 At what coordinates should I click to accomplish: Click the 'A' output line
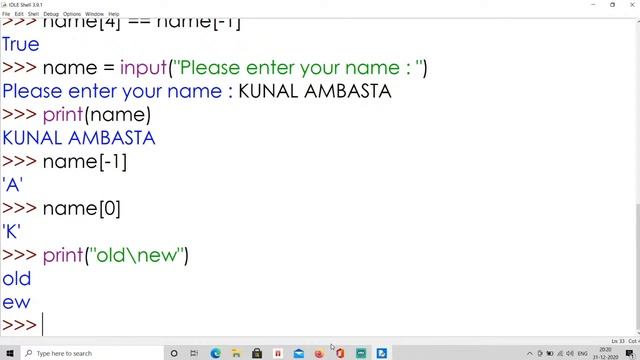point(13,185)
